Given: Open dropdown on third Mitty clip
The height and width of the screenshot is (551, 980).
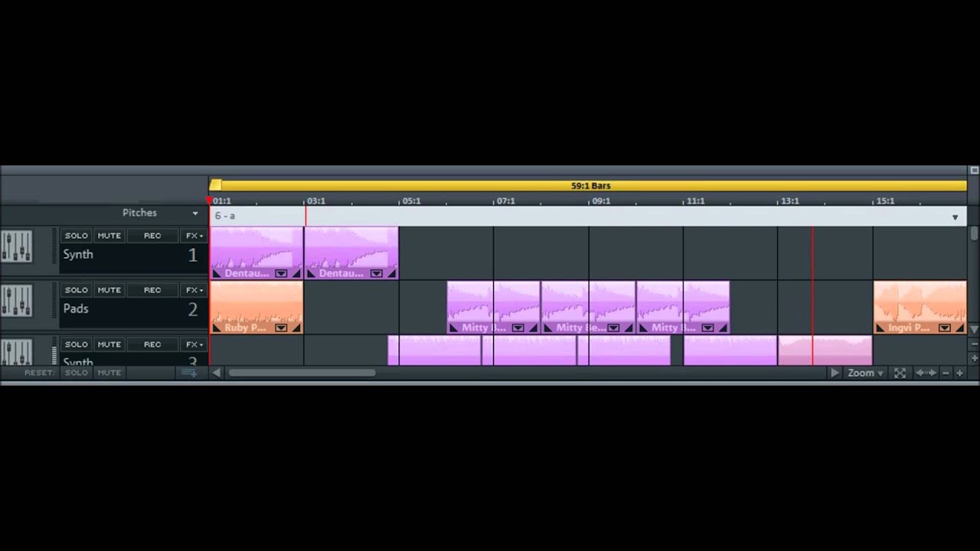Looking at the screenshot, I should [707, 328].
